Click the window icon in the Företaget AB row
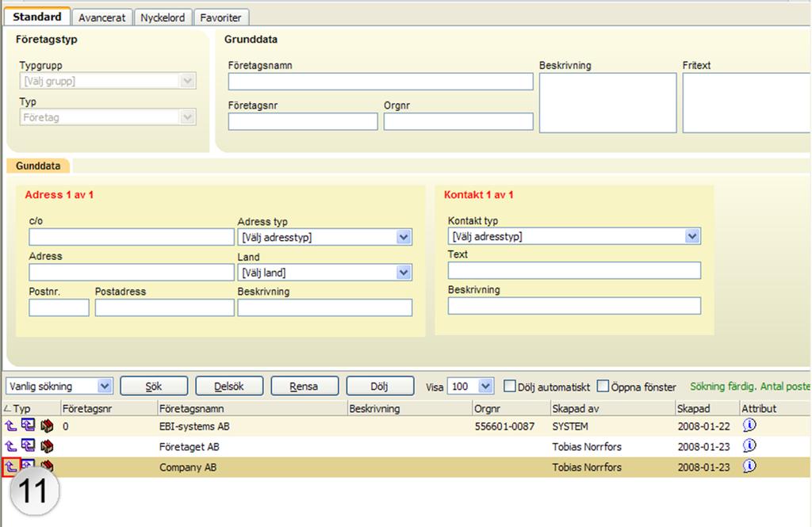This screenshot has width=812, height=527. [28, 445]
